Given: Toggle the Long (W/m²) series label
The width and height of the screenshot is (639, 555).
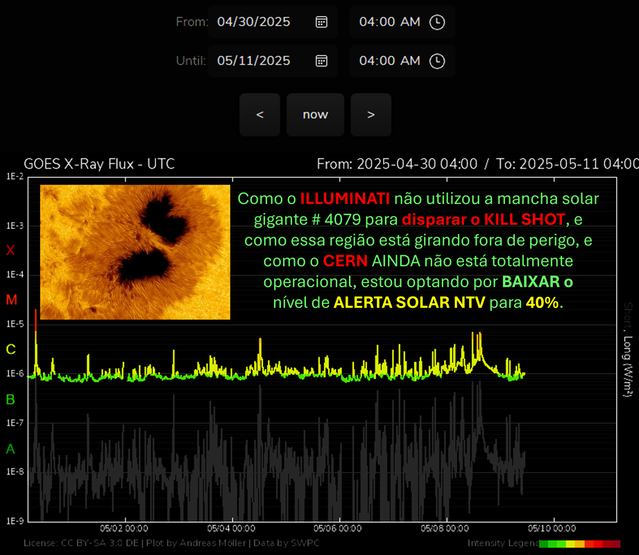Looking at the screenshot, I should (x=628, y=366).
